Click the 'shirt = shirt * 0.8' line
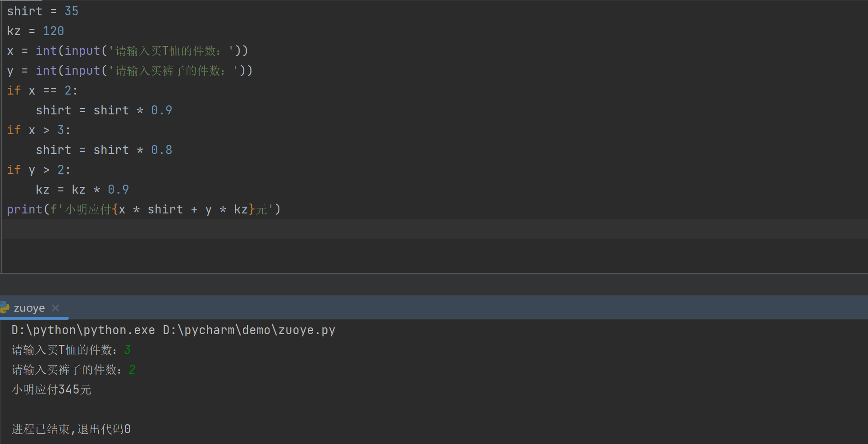 (104, 150)
